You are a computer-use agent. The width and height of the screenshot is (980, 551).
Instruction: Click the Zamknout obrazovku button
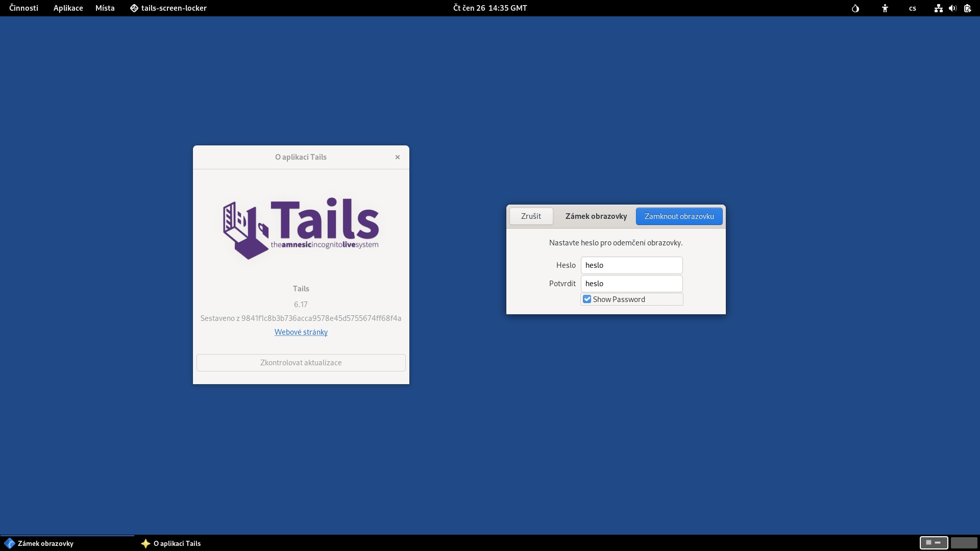point(679,216)
